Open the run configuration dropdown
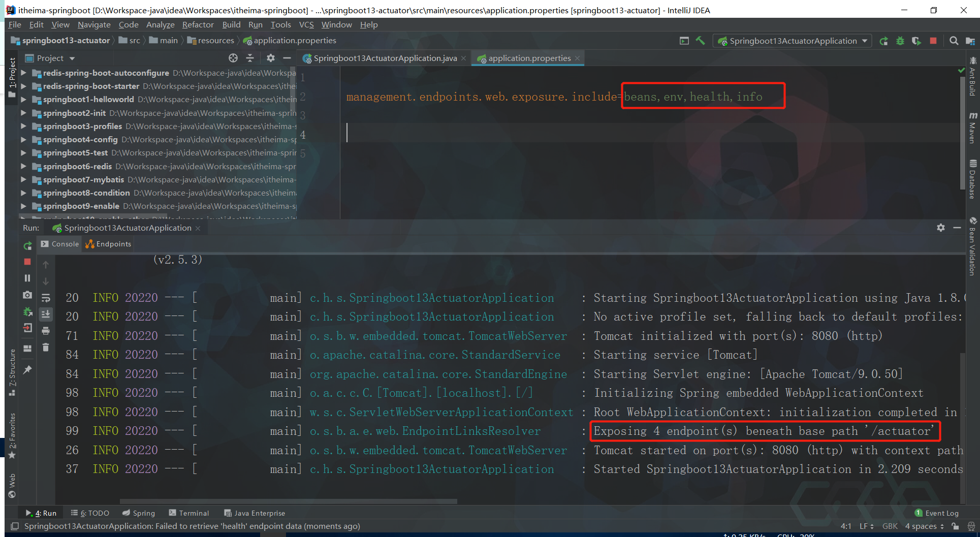Image resolution: width=980 pixels, height=537 pixels. 793,41
